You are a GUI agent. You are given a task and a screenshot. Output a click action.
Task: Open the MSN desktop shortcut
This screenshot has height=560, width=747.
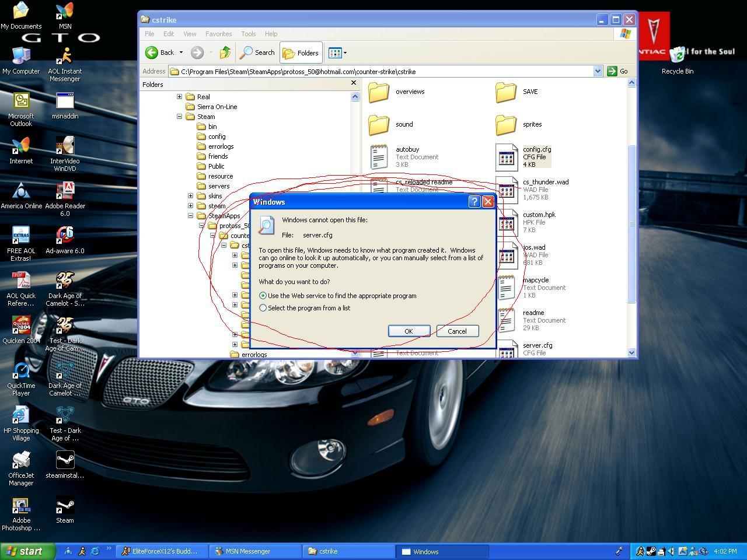coord(65,16)
